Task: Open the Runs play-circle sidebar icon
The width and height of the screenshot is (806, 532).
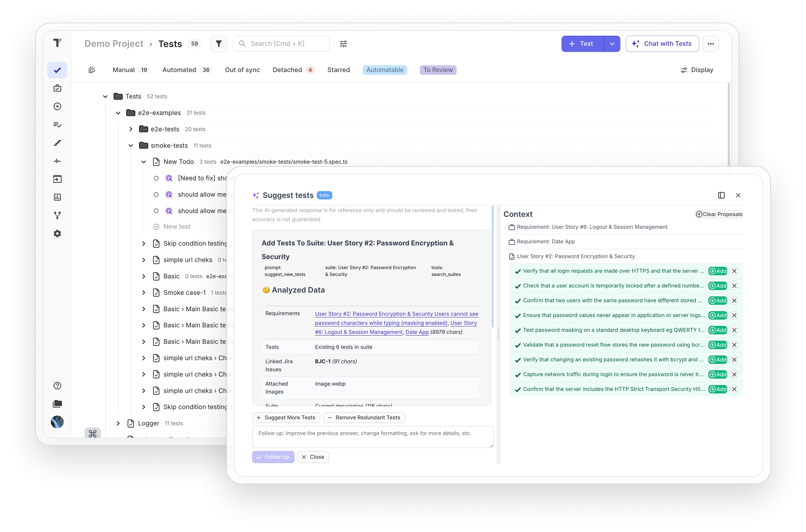Action: tap(57, 106)
